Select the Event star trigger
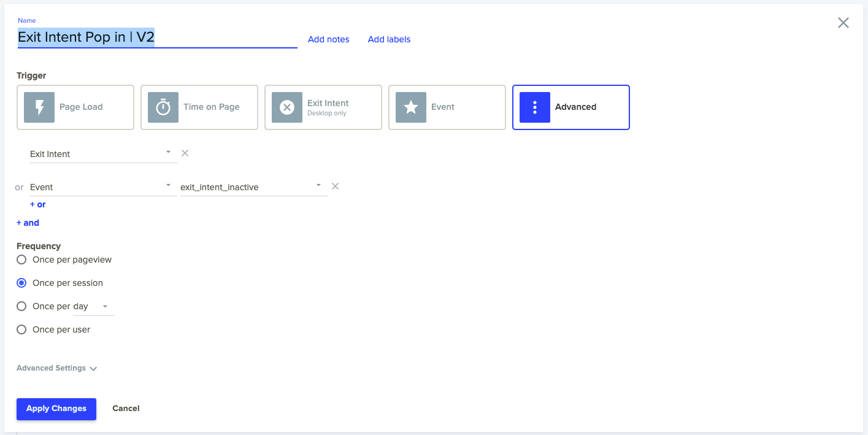The height and width of the screenshot is (435, 868). click(447, 107)
